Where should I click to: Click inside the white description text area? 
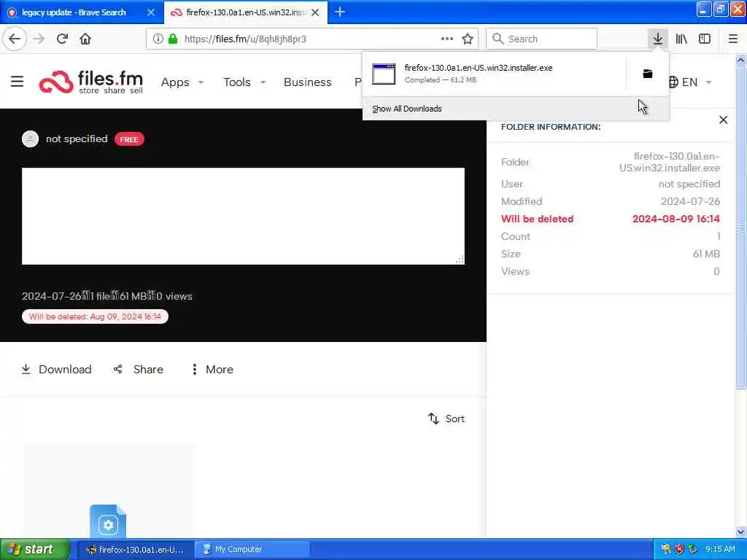243,216
